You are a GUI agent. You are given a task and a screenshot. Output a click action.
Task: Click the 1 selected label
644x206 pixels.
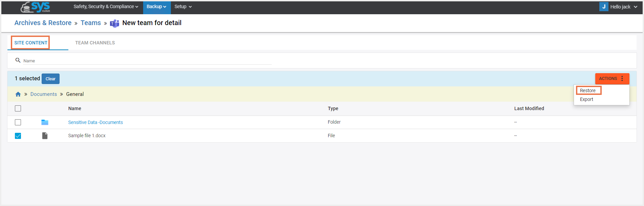click(x=27, y=79)
